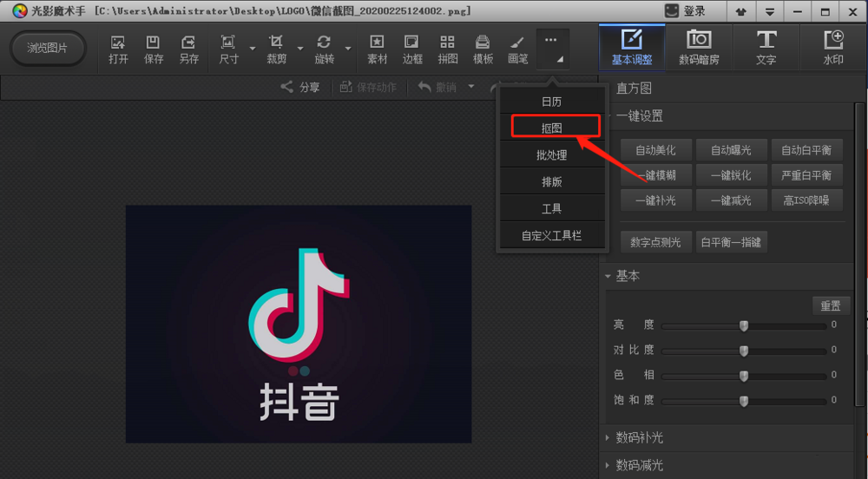
Task: Choose 另存 save-as icon
Action: (188, 49)
